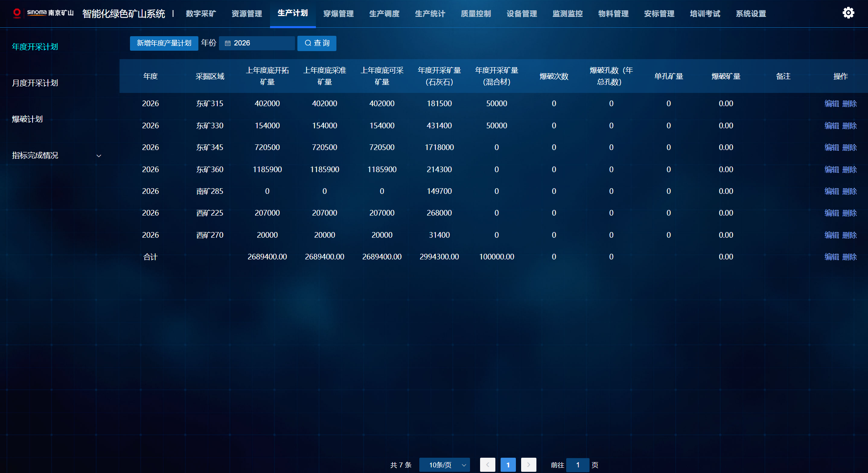Click the Sinoma Nanjing mine logo

(43, 13)
